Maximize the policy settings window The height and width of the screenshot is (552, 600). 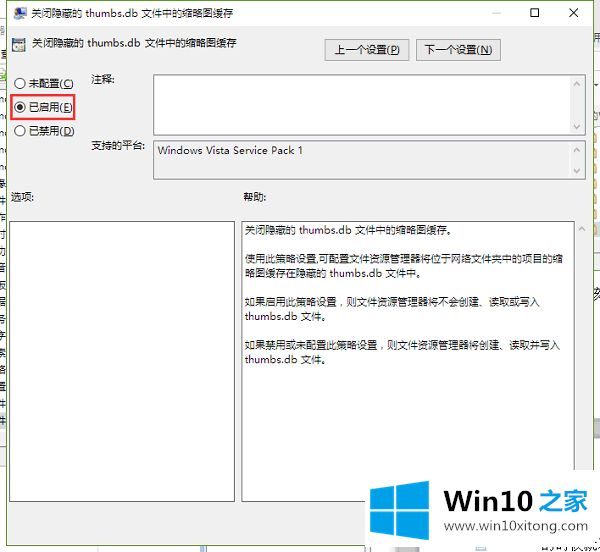coord(535,13)
